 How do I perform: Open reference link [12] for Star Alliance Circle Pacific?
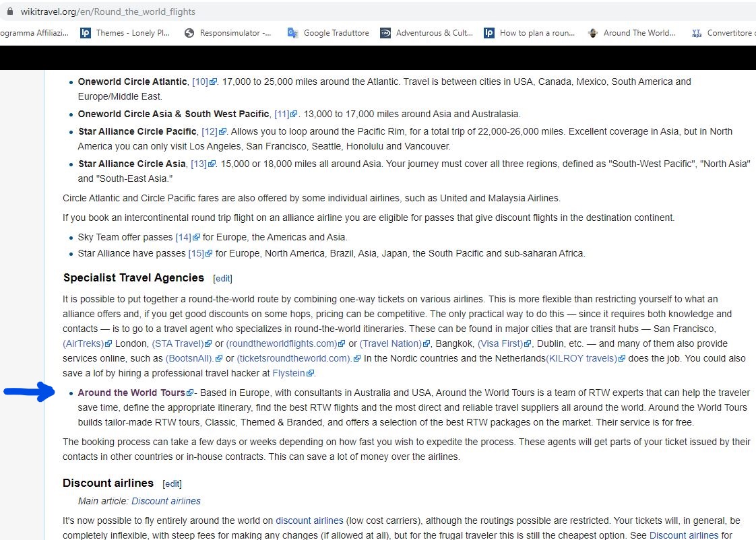pos(210,131)
